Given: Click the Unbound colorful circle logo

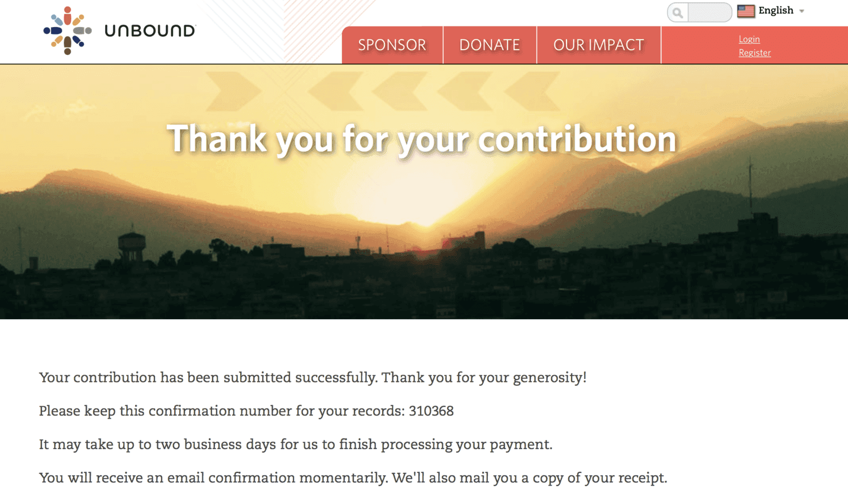Looking at the screenshot, I should tap(67, 31).
